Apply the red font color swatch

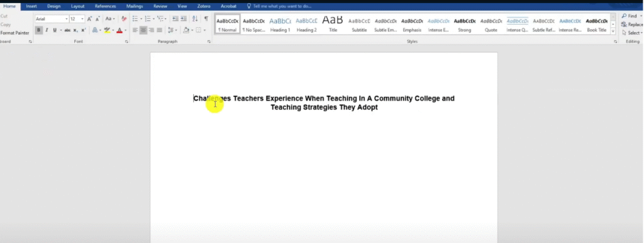(x=119, y=30)
